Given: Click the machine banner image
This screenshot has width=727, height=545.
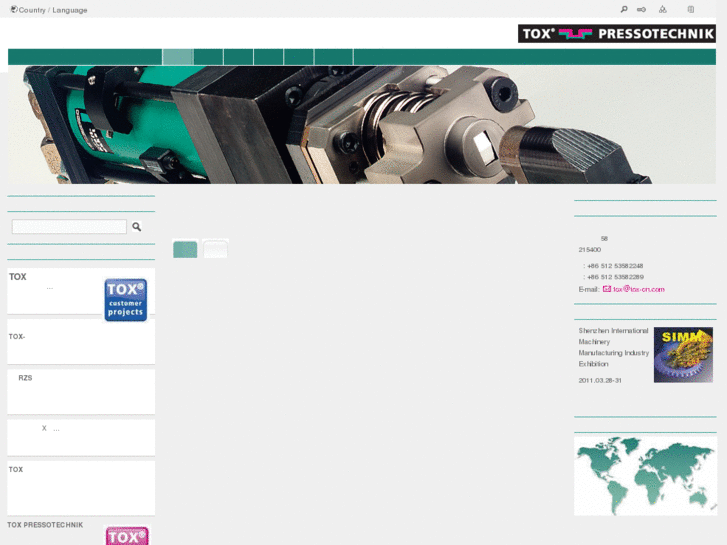Looking at the screenshot, I should [362, 125].
